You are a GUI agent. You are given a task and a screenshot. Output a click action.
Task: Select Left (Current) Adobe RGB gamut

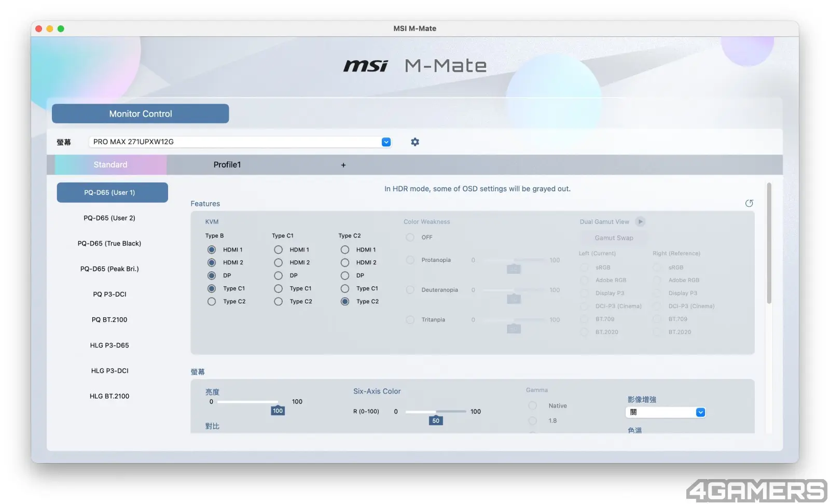tap(585, 281)
